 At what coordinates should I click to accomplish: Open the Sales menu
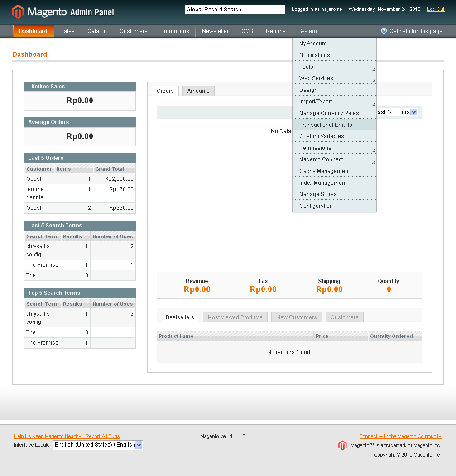tap(67, 31)
